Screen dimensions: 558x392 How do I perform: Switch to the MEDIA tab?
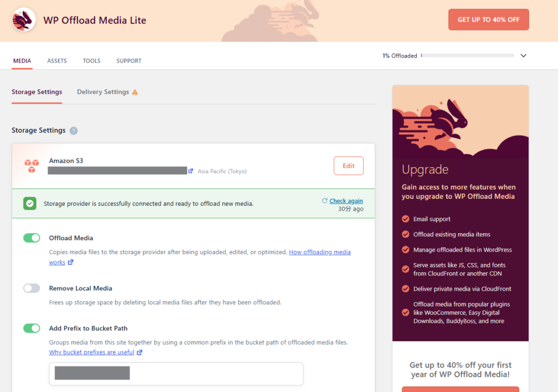22,61
